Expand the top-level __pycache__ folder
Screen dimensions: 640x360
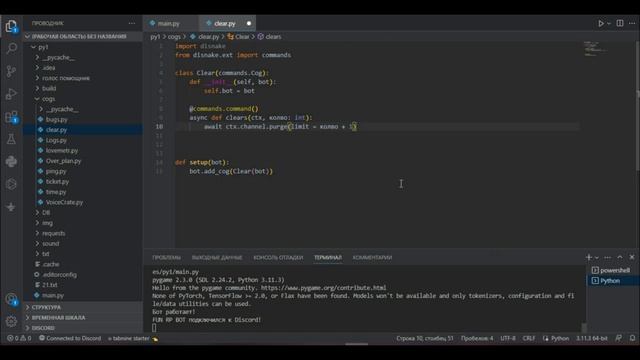(x=82, y=58)
